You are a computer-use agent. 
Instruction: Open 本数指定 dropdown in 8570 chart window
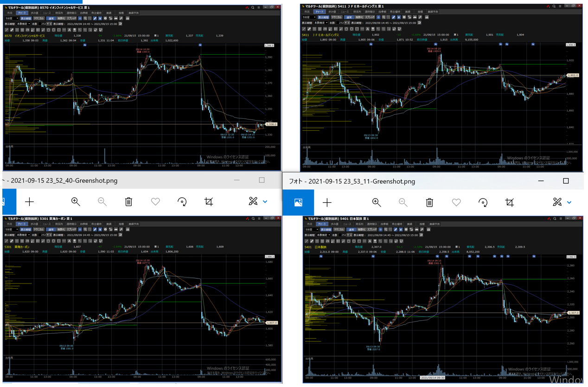[x=23, y=24]
